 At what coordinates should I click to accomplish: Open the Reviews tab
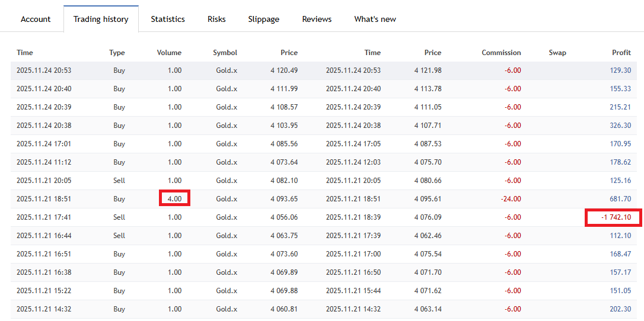[x=317, y=20]
